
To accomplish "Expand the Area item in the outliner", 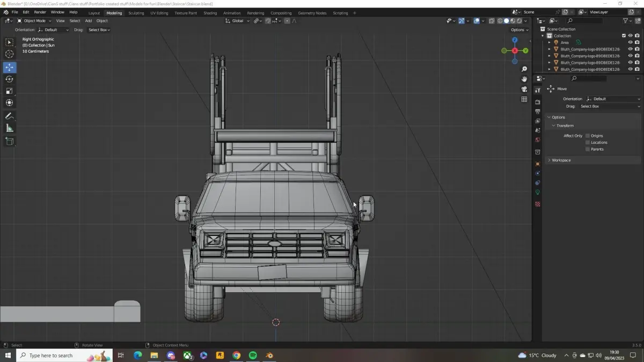I will pyautogui.click(x=549, y=42).
